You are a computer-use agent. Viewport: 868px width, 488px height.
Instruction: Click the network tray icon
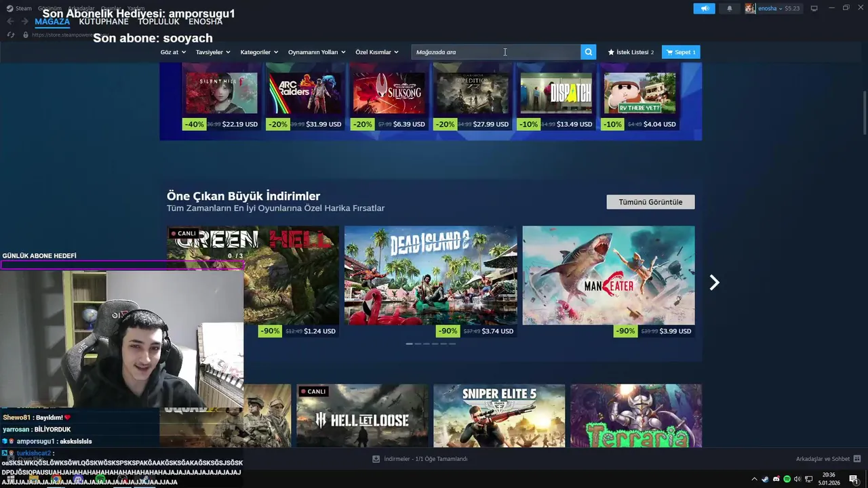pyautogui.click(x=808, y=479)
